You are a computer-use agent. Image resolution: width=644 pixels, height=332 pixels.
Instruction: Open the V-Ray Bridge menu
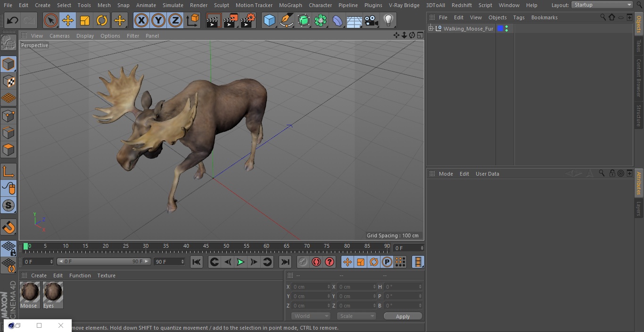[x=404, y=5]
